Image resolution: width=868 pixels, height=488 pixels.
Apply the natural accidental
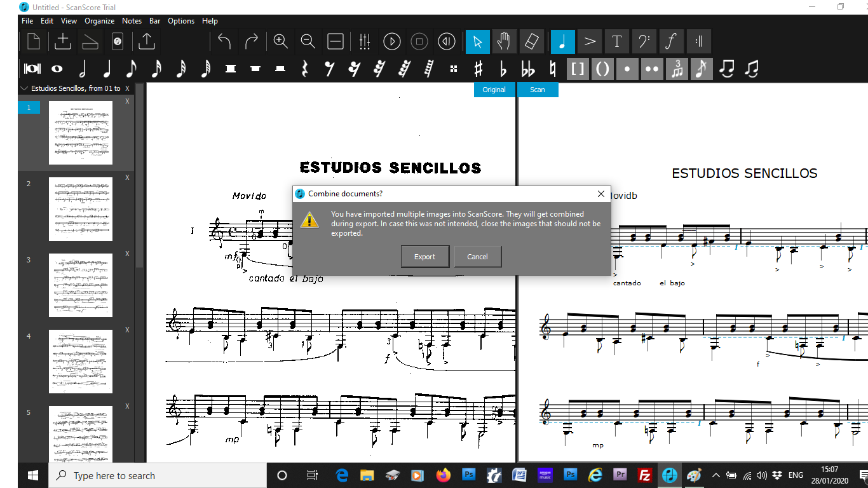[x=553, y=69]
